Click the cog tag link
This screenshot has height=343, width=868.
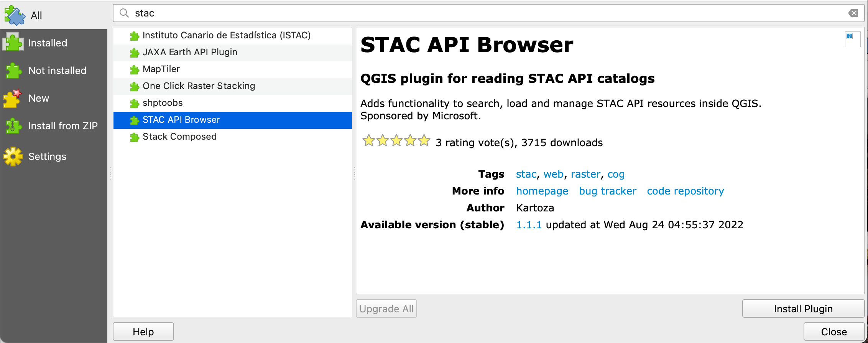coord(616,175)
